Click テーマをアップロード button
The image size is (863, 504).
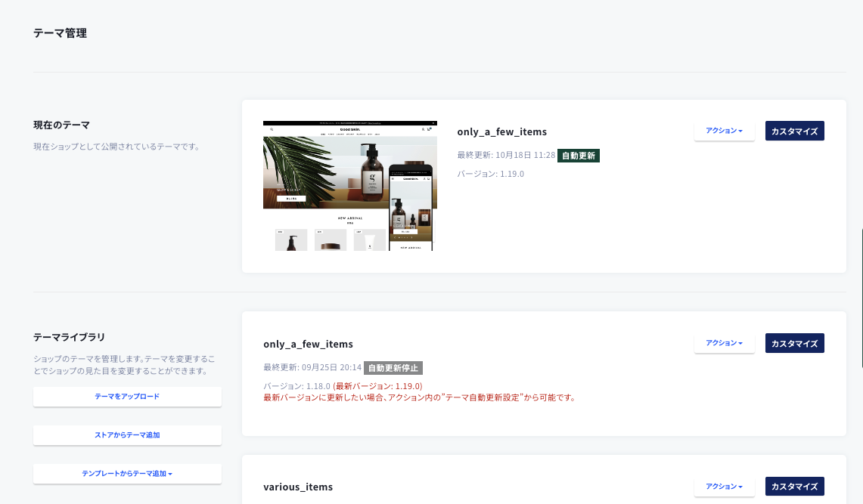127,396
